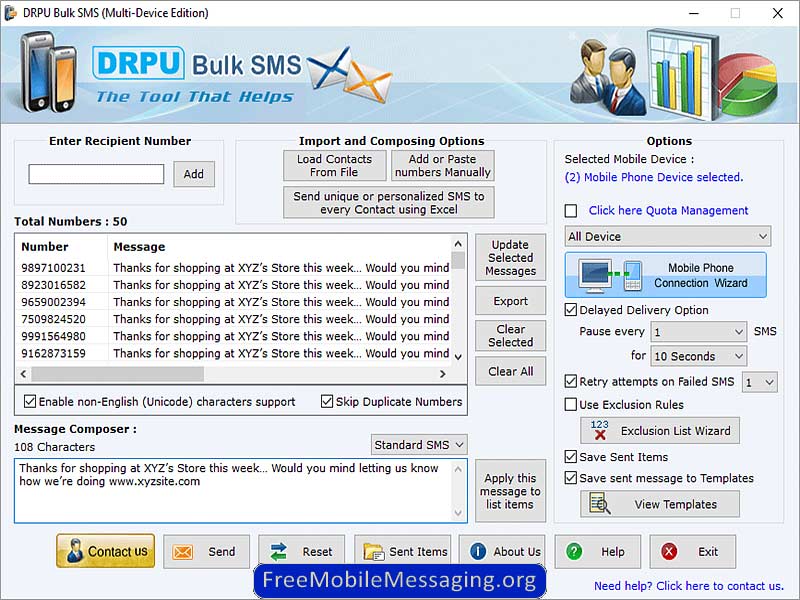Click the green Help question mark icon
This screenshot has width=800, height=600.
click(x=574, y=552)
